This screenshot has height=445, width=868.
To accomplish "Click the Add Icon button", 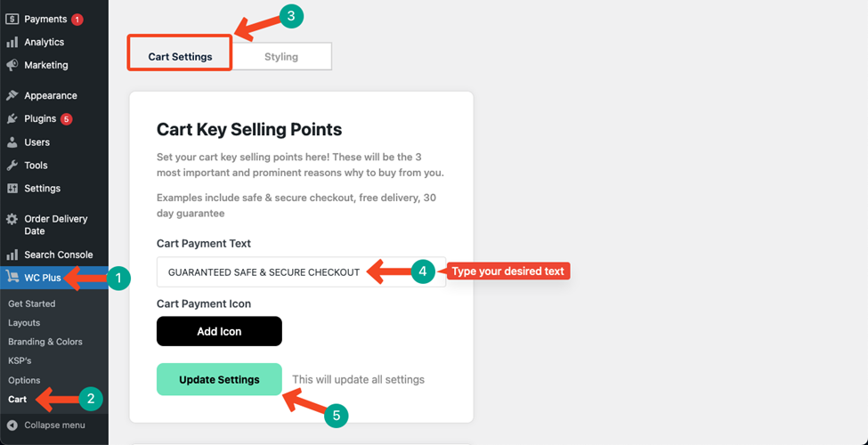I will pyautogui.click(x=219, y=331).
